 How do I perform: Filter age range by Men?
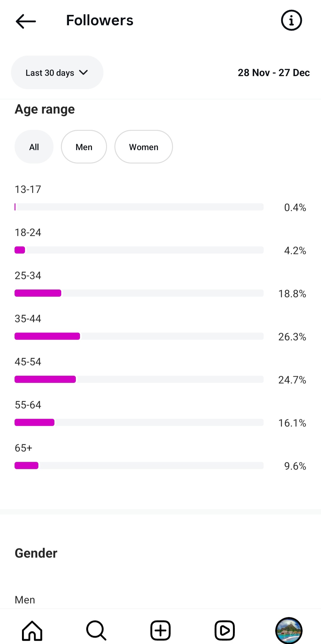pos(84,147)
